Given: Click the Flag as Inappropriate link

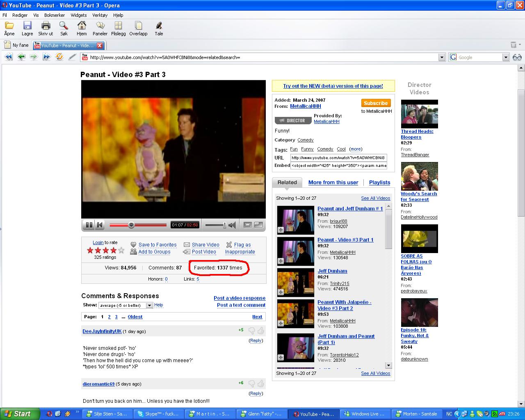Looking at the screenshot, I should coord(240,248).
